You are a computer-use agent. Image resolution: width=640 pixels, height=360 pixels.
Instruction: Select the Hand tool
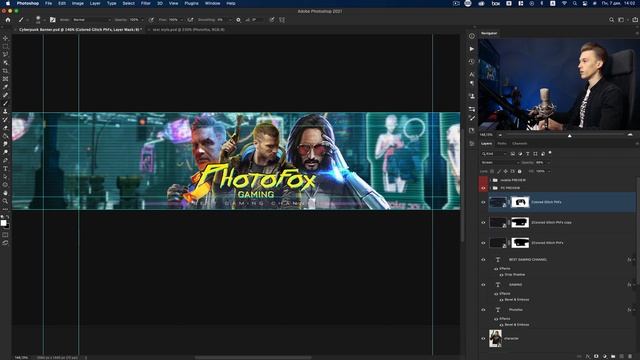tap(5, 193)
